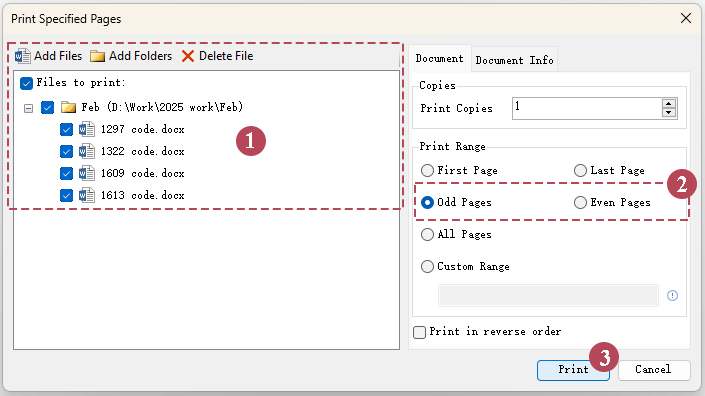Select the Custom Range radio button
The image size is (705, 396).
[x=427, y=267]
